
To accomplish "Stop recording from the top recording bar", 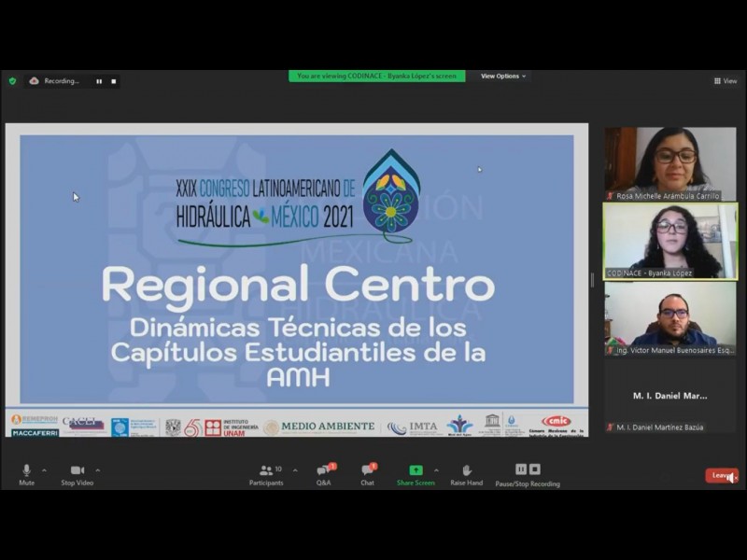I will pyautogui.click(x=114, y=81).
